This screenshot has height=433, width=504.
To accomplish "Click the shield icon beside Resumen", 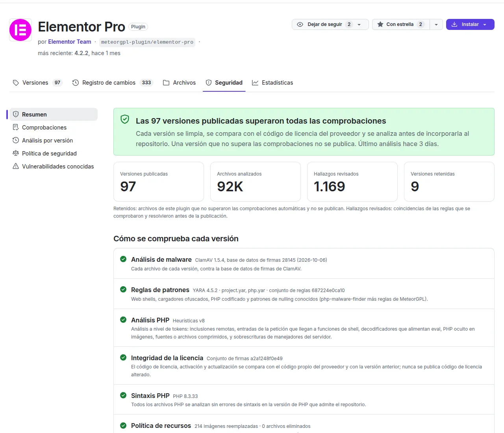I will pos(16,114).
